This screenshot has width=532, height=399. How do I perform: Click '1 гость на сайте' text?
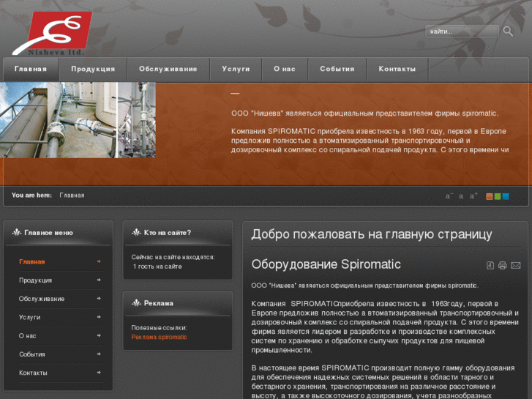(x=157, y=266)
